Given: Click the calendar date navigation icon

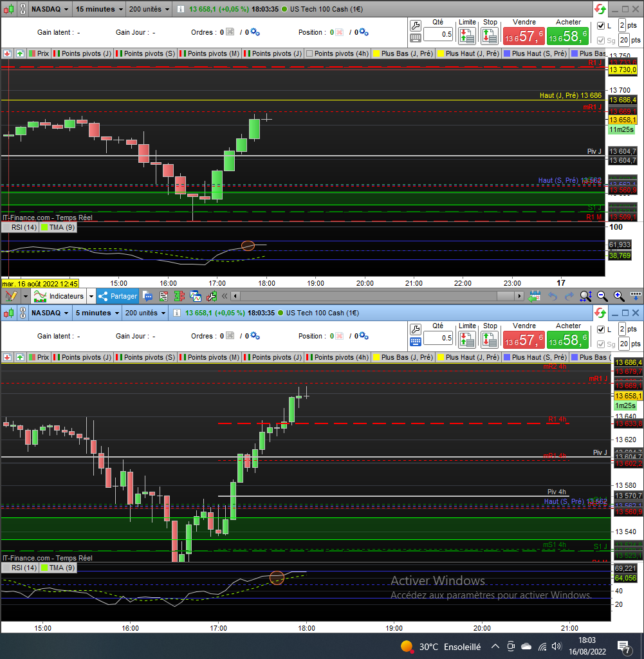Looking at the screenshot, I should (x=535, y=296).
